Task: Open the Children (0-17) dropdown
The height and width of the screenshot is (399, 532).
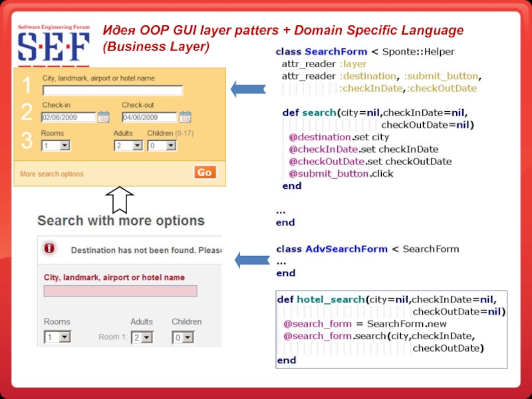Action: point(162,146)
